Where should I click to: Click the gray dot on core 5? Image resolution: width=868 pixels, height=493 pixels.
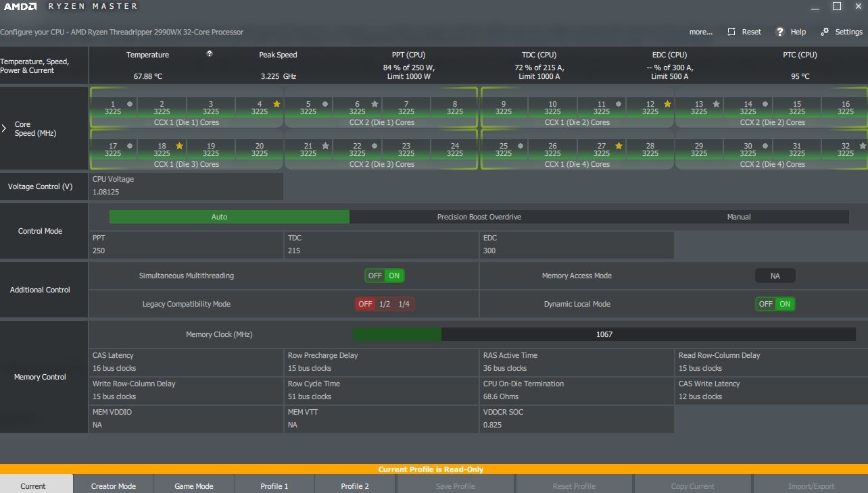pyautogui.click(x=325, y=104)
